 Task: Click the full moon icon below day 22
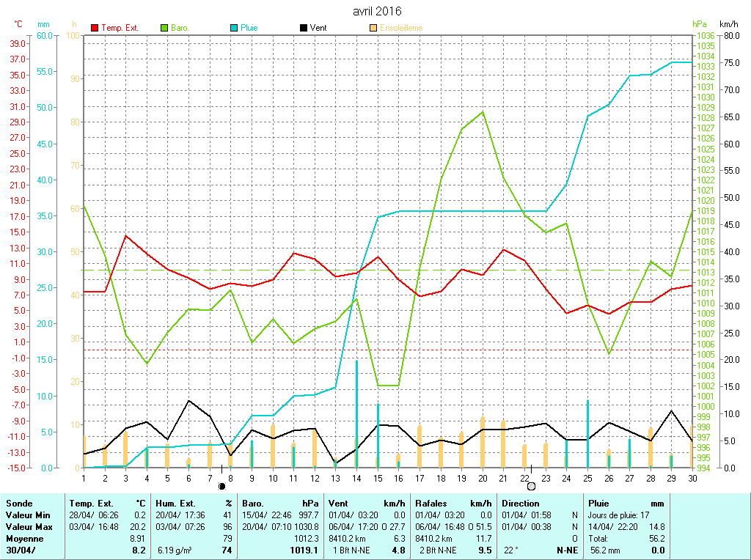click(531, 486)
